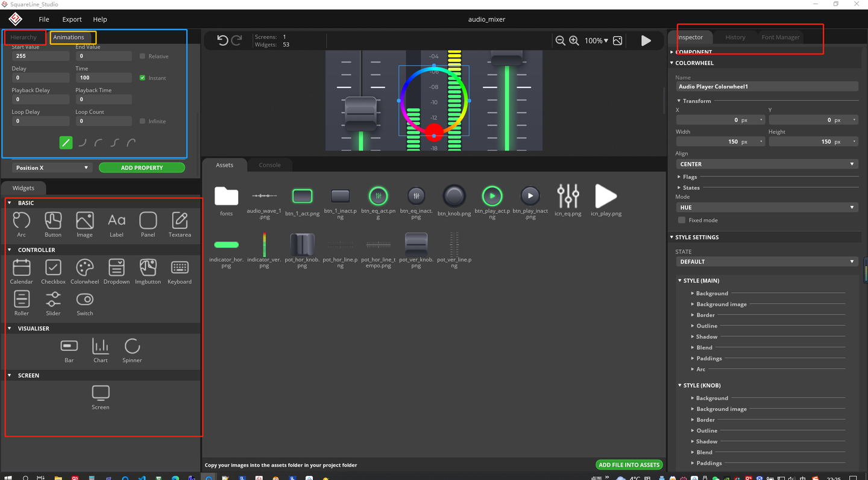Select the Roller widget icon
Screen dimensions: 868x480
(x=21, y=299)
